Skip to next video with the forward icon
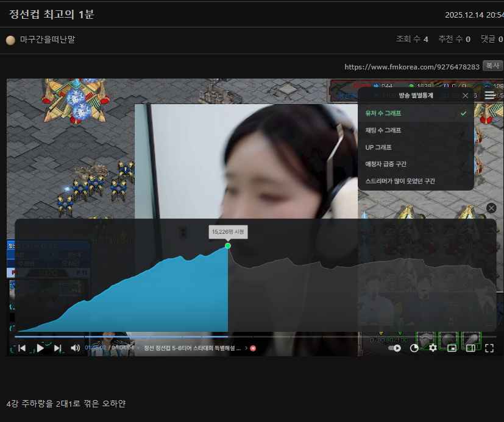Image resolution: width=504 pixels, height=422 pixels. click(58, 348)
